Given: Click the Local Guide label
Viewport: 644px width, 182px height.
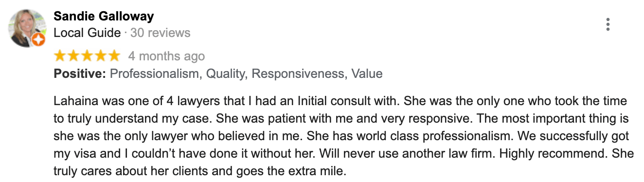Looking at the screenshot, I should (x=87, y=33).
